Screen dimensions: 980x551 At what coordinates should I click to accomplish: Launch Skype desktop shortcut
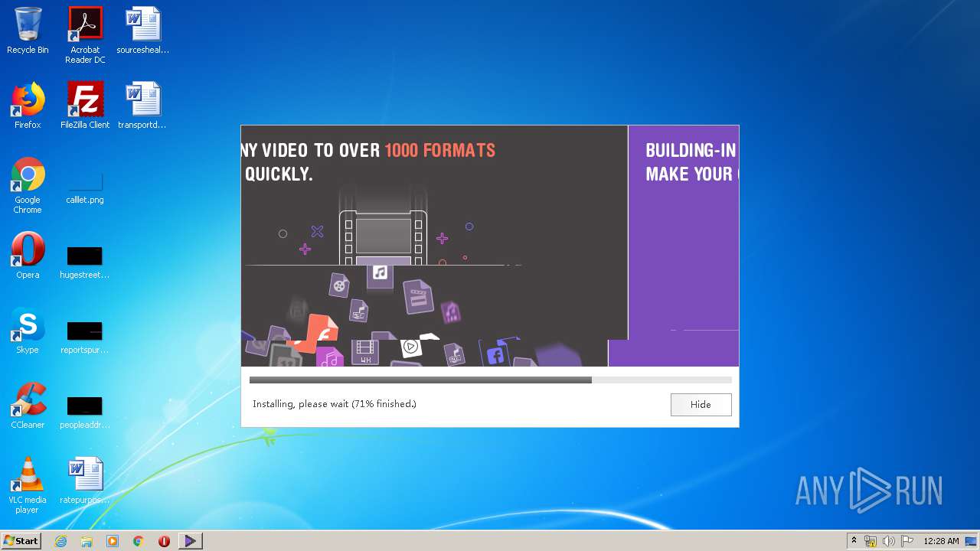pyautogui.click(x=28, y=331)
